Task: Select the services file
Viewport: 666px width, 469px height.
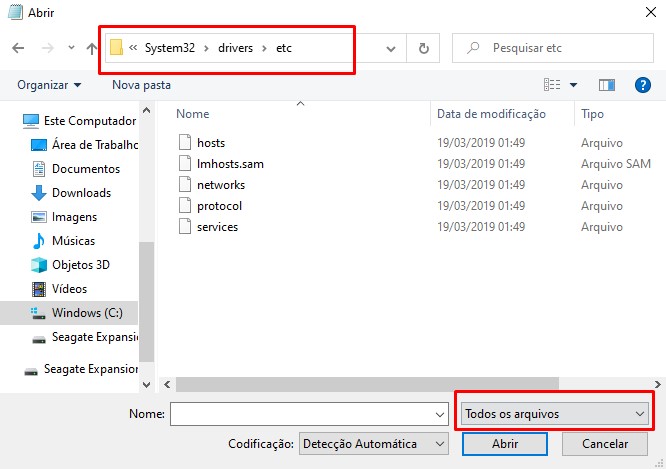Action: (x=217, y=227)
